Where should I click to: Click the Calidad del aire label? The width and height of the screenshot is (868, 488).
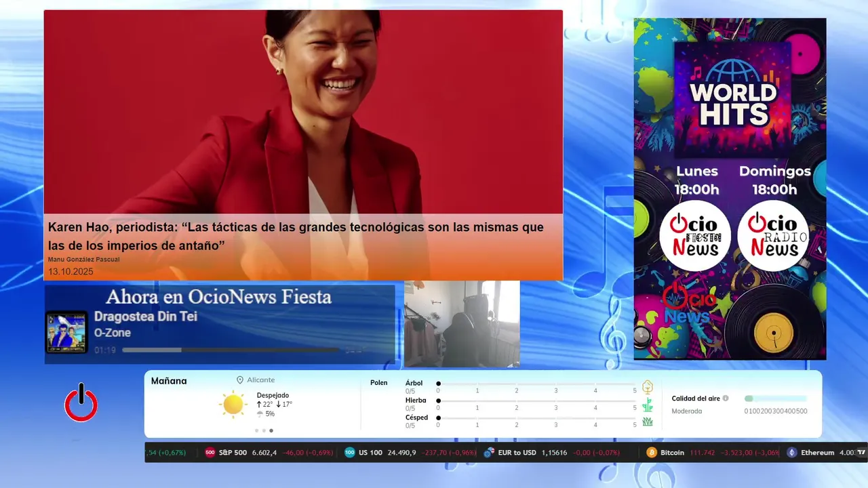[x=696, y=399]
